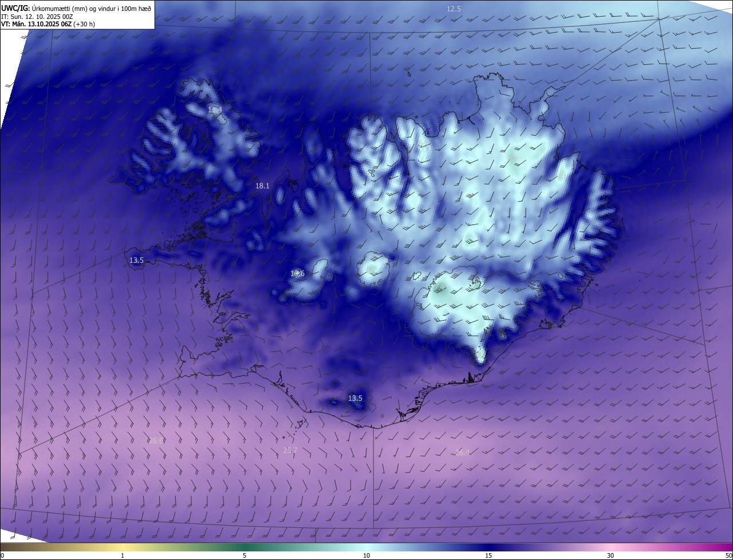Image resolution: width=733 pixels, height=560 pixels.
Task: Click the '30' tick on the color scale
Action: click(x=610, y=555)
